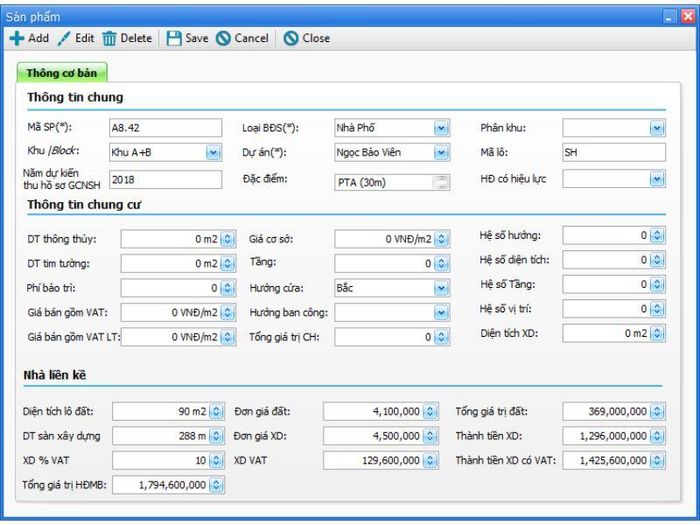Click the Cancel toolbar icon
The image size is (700, 525).
[224, 38]
